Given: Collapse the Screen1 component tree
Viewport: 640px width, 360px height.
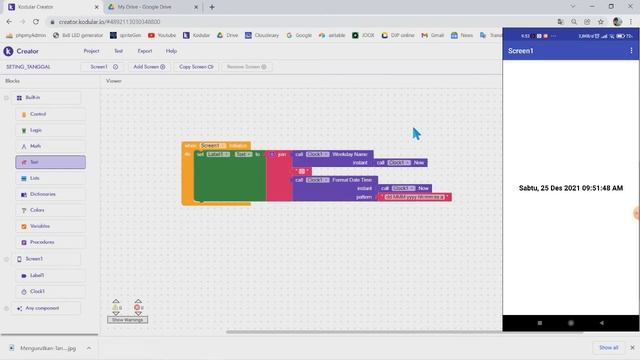Looking at the screenshot, I should (x=6, y=259).
